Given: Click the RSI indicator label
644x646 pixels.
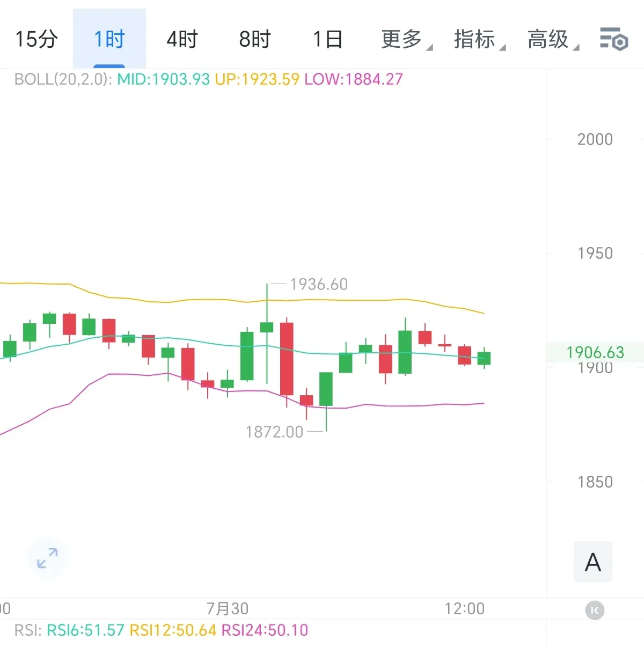Looking at the screenshot, I should tap(28, 630).
